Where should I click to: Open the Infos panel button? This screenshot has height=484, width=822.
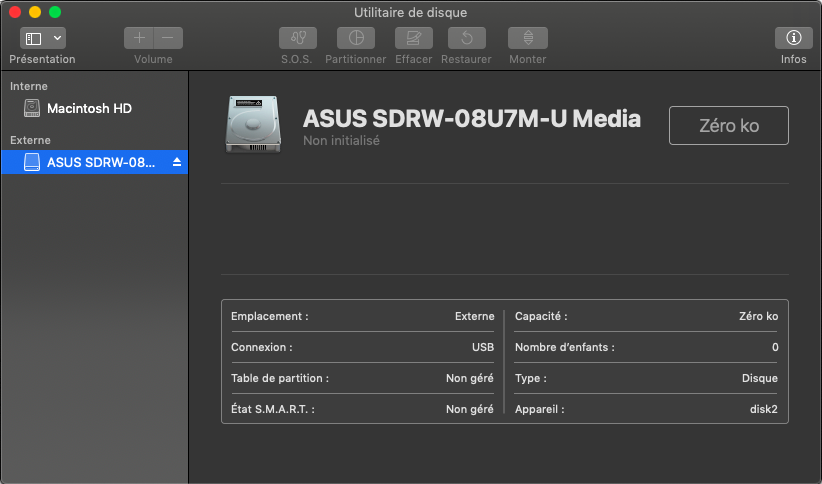[x=793, y=38]
